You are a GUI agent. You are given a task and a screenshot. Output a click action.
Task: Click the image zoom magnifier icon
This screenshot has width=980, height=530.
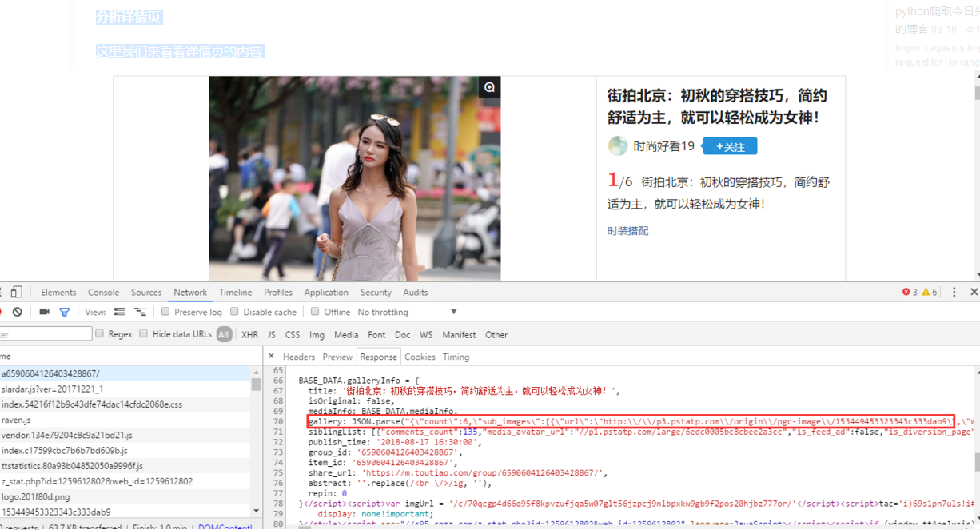(x=490, y=87)
